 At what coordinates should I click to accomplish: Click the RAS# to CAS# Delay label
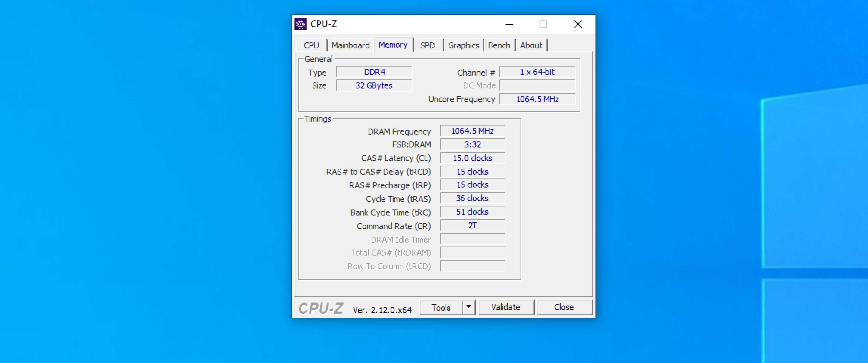[378, 172]
